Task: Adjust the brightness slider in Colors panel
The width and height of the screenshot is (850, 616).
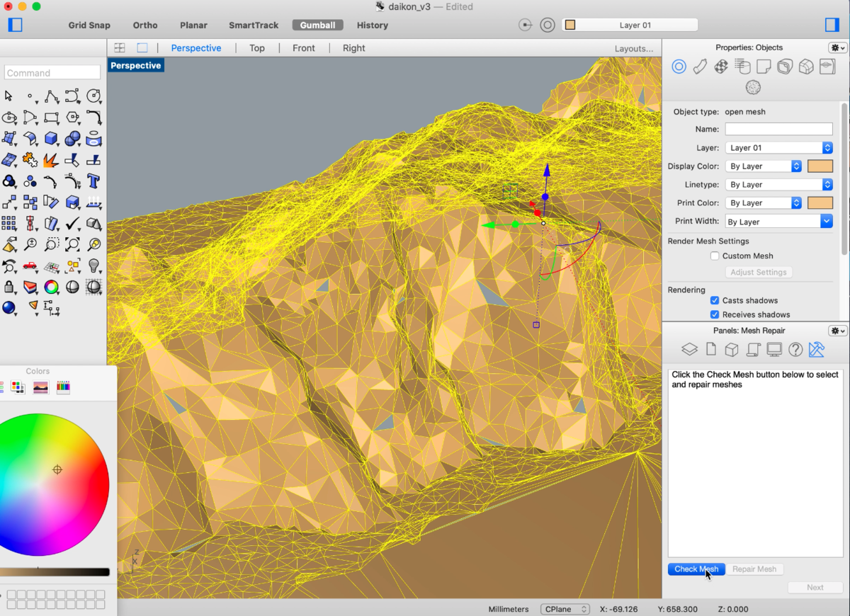Action: (x=55, y=572)
